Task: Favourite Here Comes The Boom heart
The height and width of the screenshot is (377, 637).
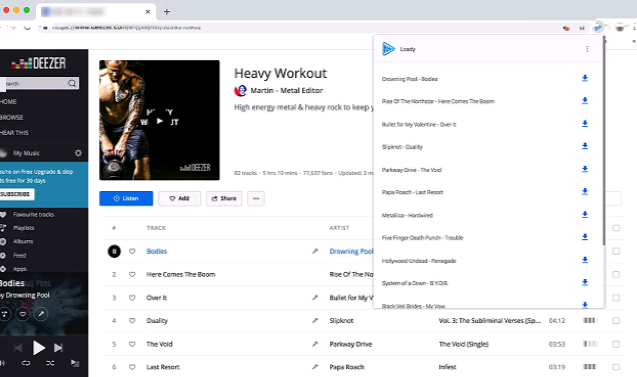Action: (132, 275)
